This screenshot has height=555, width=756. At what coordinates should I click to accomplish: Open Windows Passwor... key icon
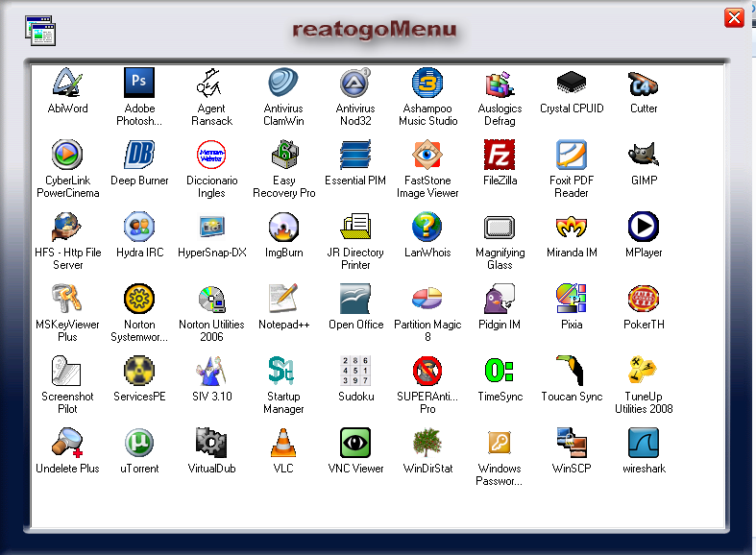point(500,443)
